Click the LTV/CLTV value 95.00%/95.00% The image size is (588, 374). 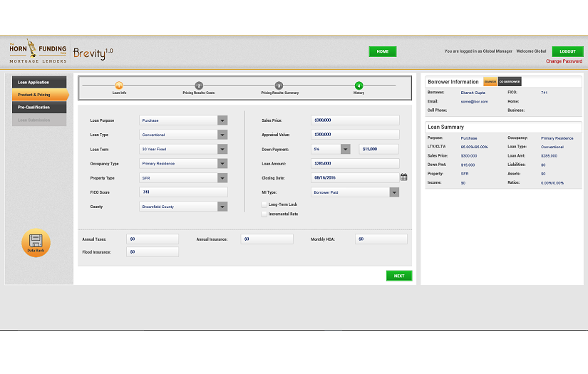[x=475, y=147]
